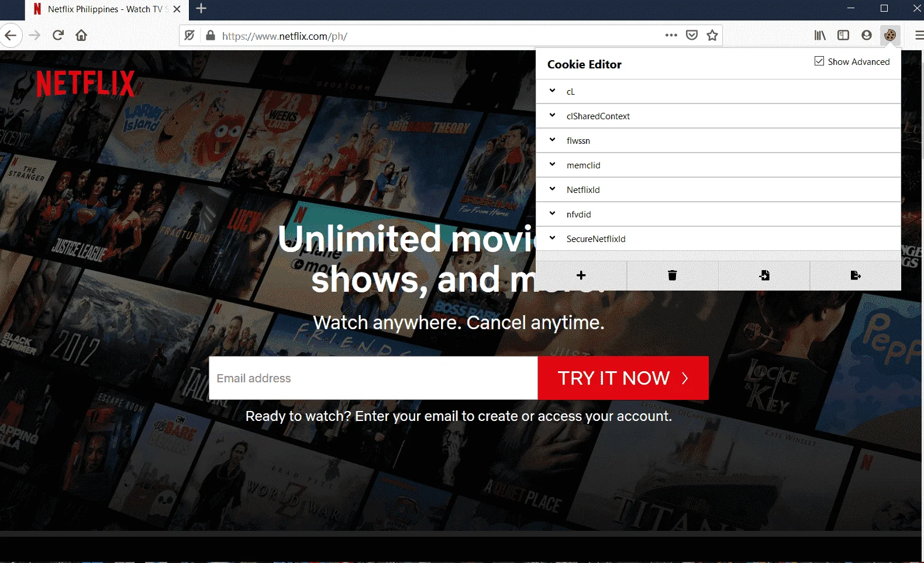Expand the SecureNetflixId cookie chevron
The image size is (924, 563).
[552, 238]
